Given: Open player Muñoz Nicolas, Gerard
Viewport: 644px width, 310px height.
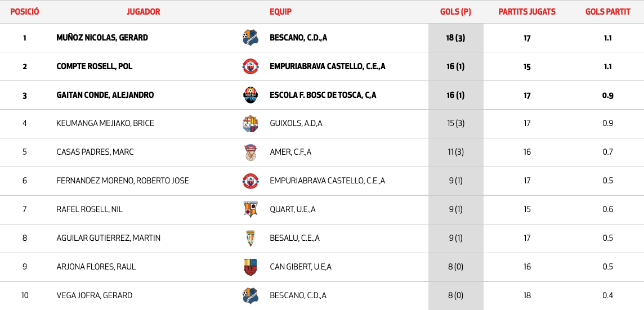Looking at the screenshot, I should point(102,38).
